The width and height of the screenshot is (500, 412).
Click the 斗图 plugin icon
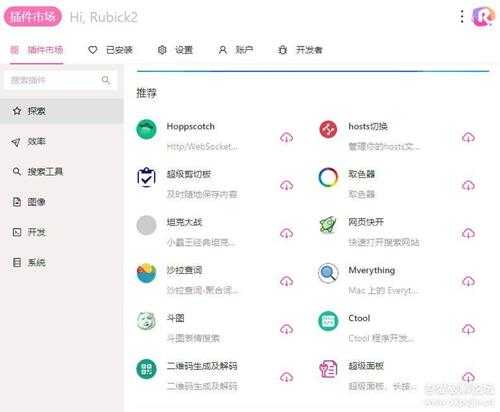[146, 321]
